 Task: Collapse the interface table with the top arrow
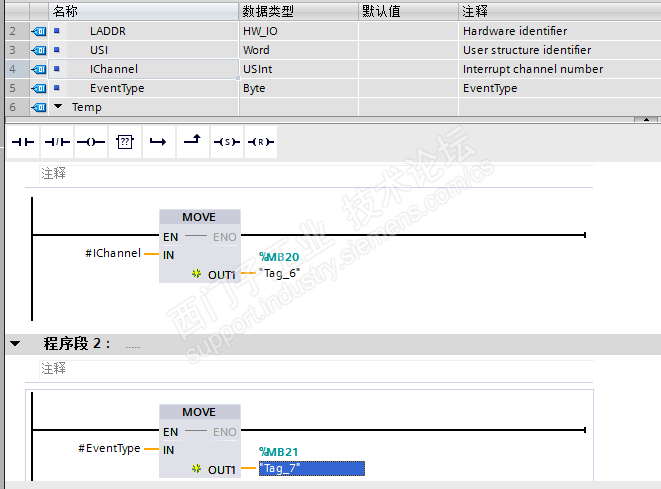pyautogui.click(x=646, y=120)
